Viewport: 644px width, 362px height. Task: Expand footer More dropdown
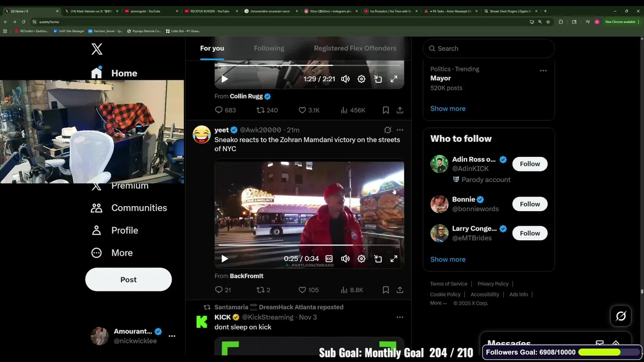click(438, 303)
